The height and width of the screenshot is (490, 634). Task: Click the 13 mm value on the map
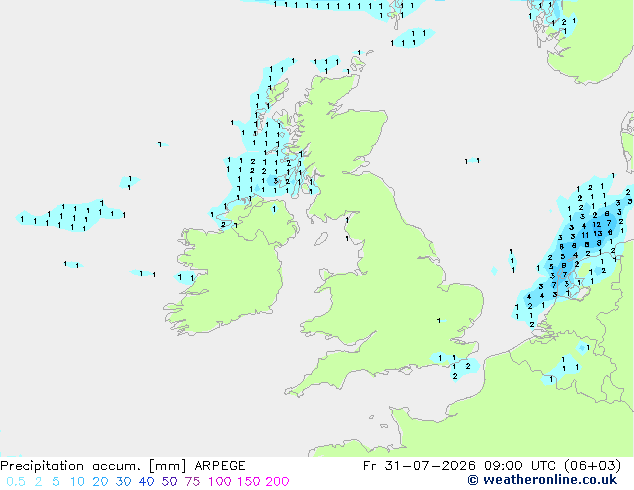tap(598, 233)
